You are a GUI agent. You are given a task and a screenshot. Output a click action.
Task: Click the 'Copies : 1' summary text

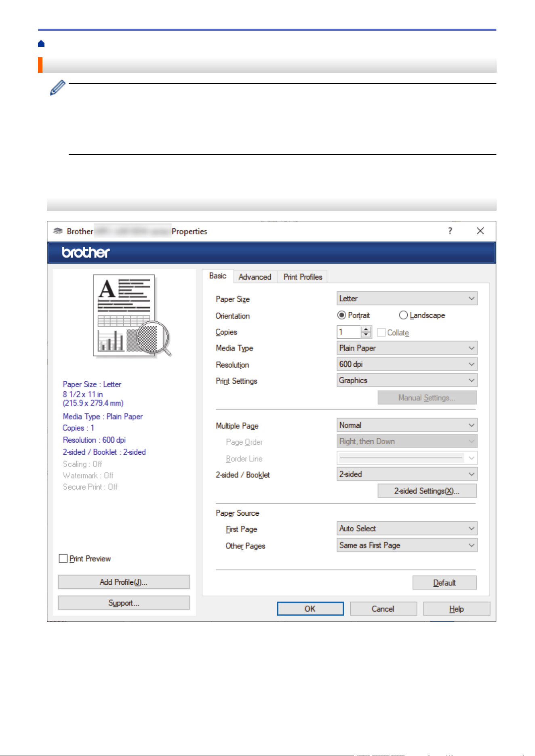coord(78,428)
